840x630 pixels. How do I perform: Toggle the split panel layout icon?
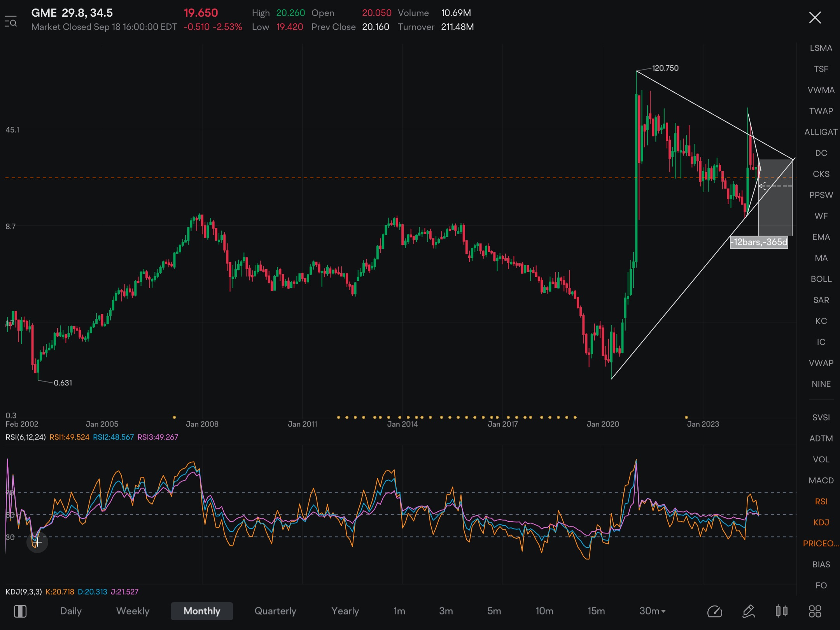tap(20, 611)
